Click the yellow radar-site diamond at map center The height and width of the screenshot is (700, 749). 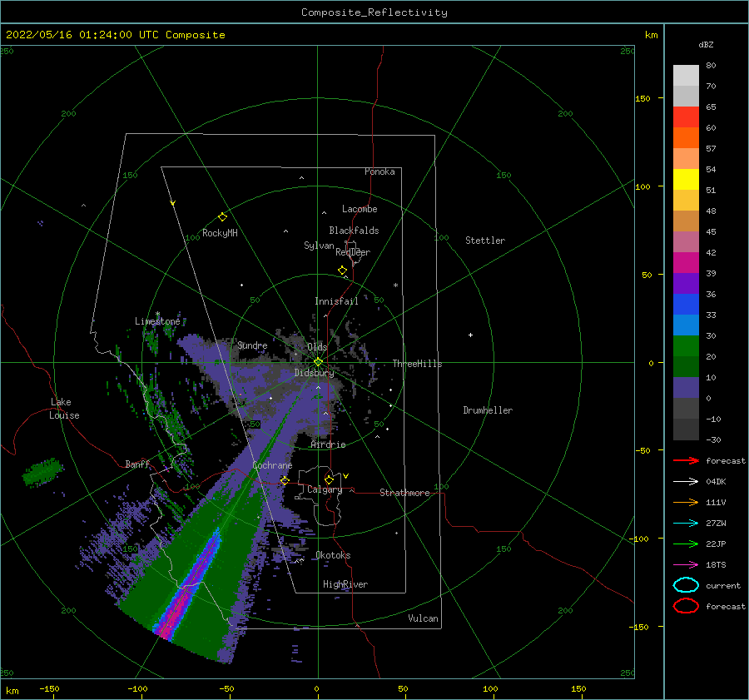[x=318, y=362]
